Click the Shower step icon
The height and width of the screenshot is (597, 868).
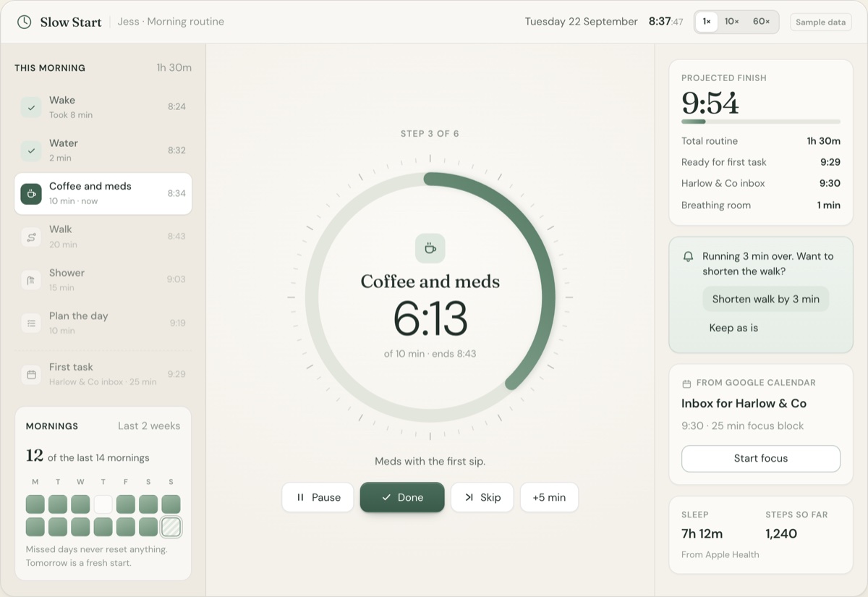tap(31, 280)
